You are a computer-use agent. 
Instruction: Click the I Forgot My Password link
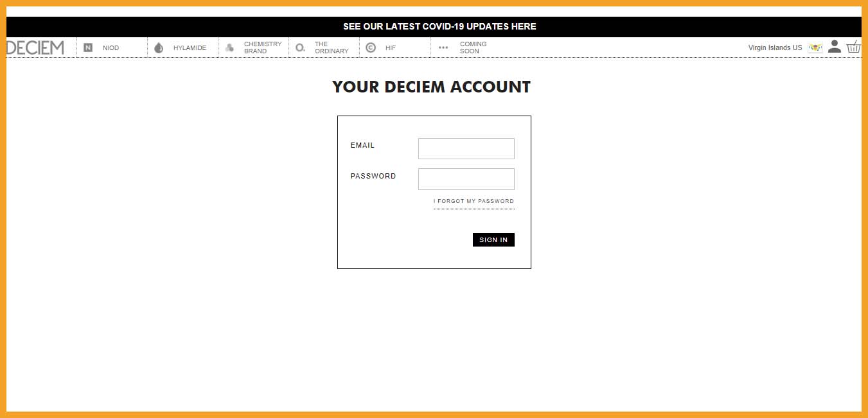click(x=474, y=202)
